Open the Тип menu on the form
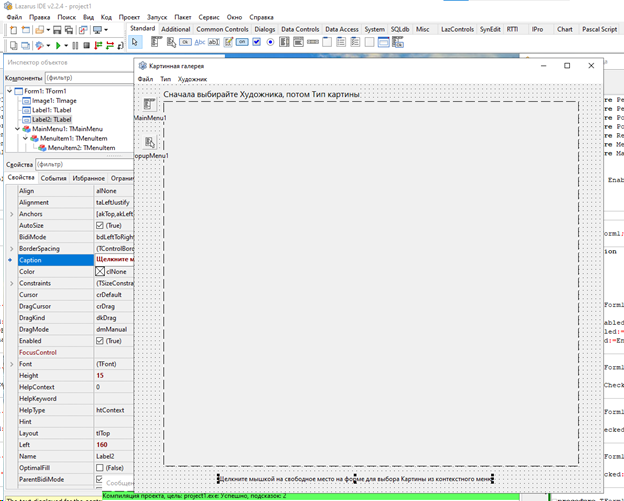The height and width of the screenshot is (501, 624). tap(166, 79)
